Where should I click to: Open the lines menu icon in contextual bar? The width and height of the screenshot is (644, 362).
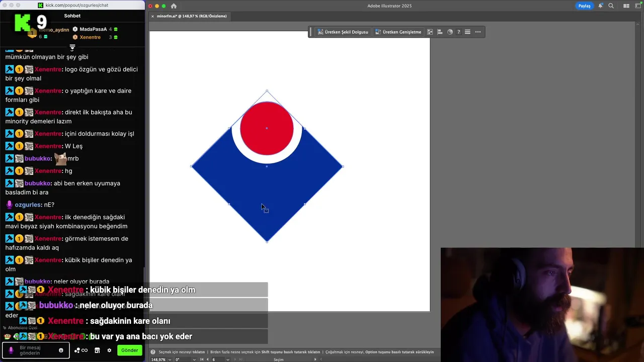[x=467, y=32]
